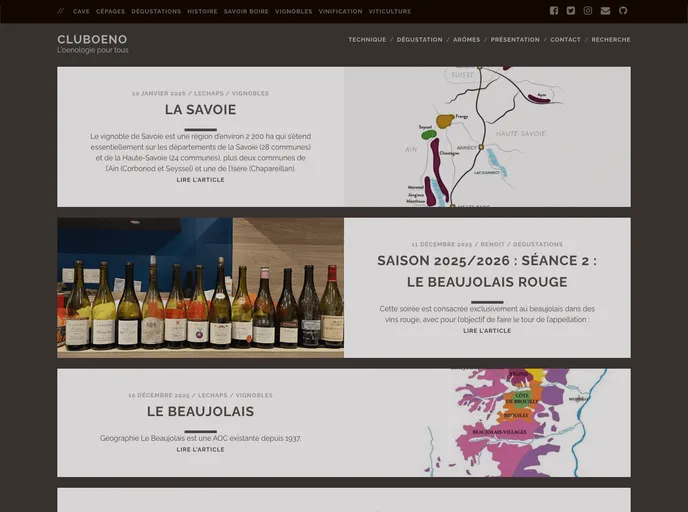The image size is (688, 512).
Task: Open the Cépages category in top bar
Action: (110, 12)
